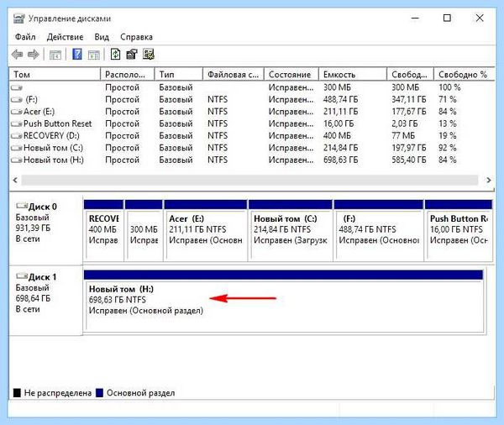504x425 pixels.
Task: Click the action pane toolbar icon
Action: (x=94, y=55)
